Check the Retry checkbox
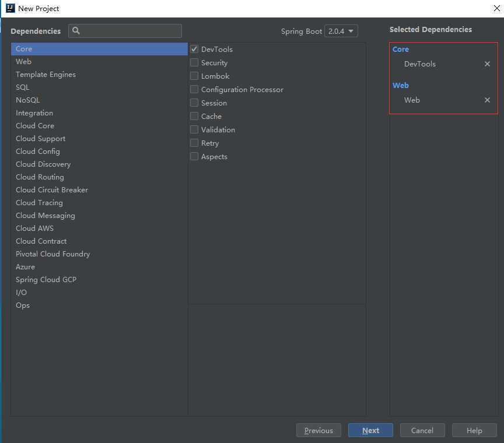 [x=194, y=143]
